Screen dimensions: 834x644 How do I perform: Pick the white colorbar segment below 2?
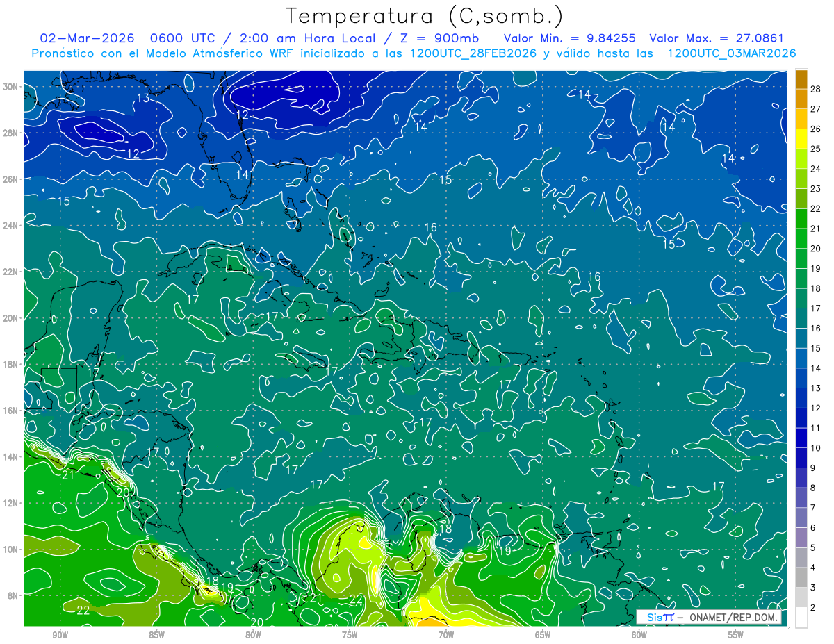(801, 617)
